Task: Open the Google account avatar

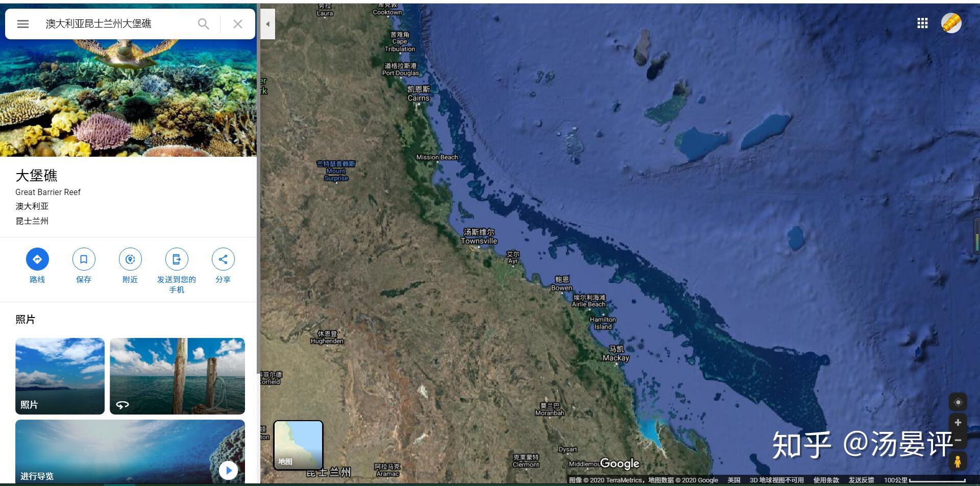Action: 951,23
